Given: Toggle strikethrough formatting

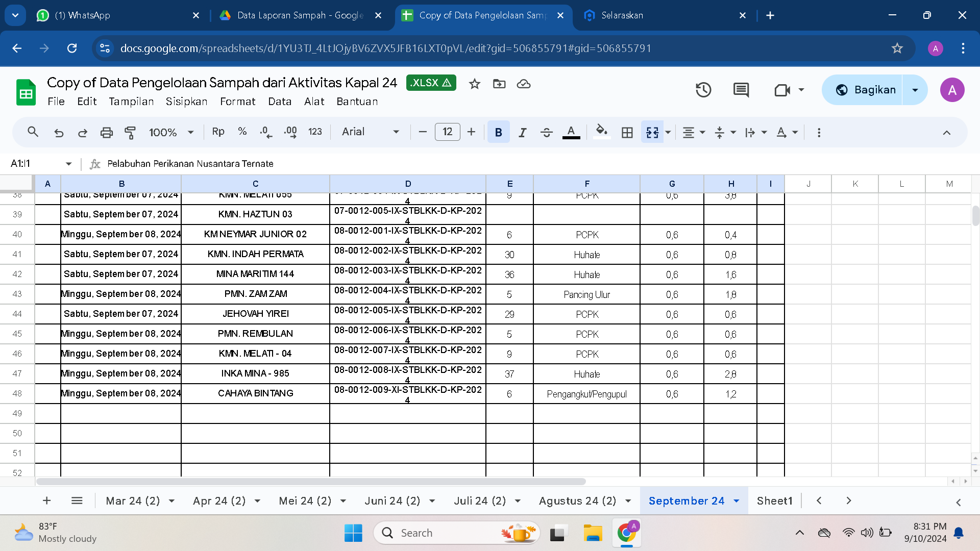Looking at the screenshot, I should [x=547, y=132].
